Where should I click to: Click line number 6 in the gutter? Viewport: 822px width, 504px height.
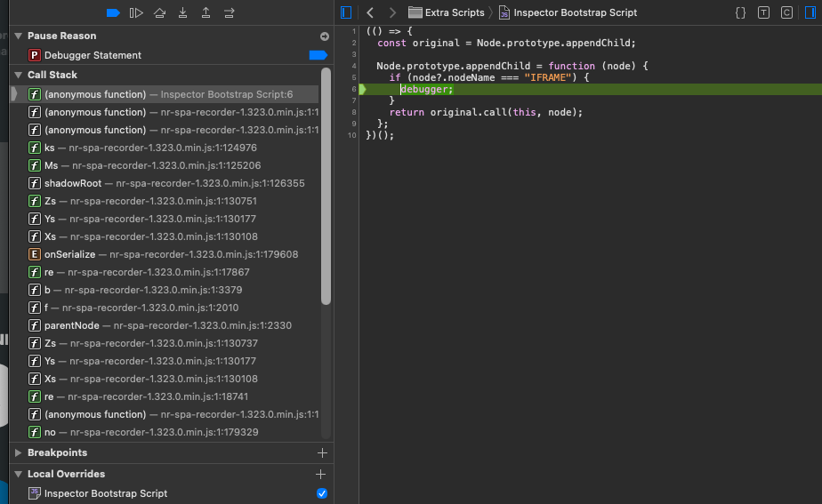pos(354,89)
